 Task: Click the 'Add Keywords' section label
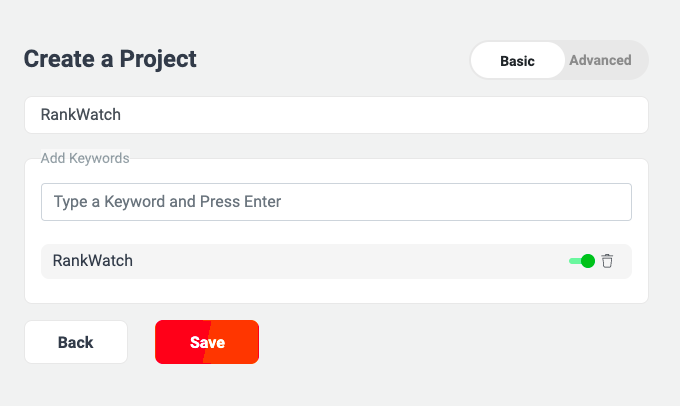[x=85, y=158]
